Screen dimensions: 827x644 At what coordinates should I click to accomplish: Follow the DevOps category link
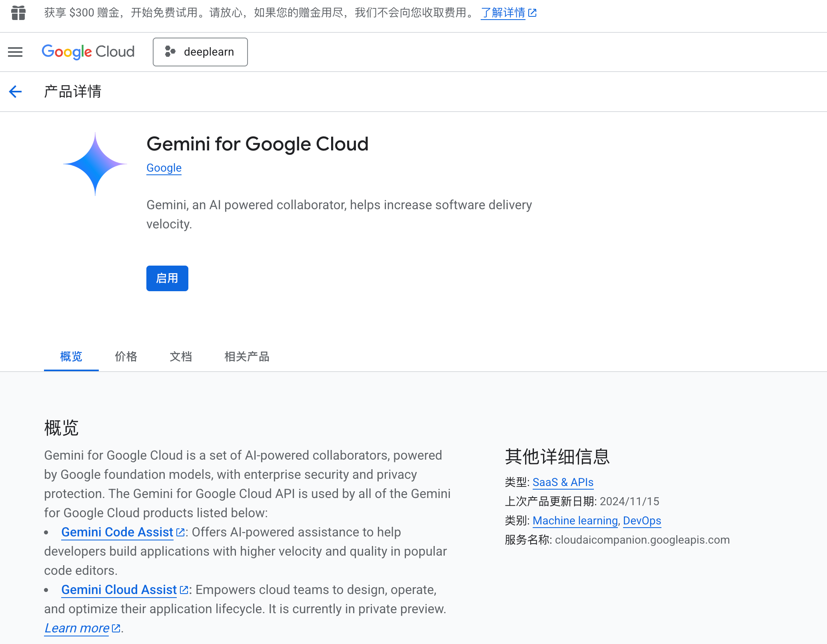[642, 521]
